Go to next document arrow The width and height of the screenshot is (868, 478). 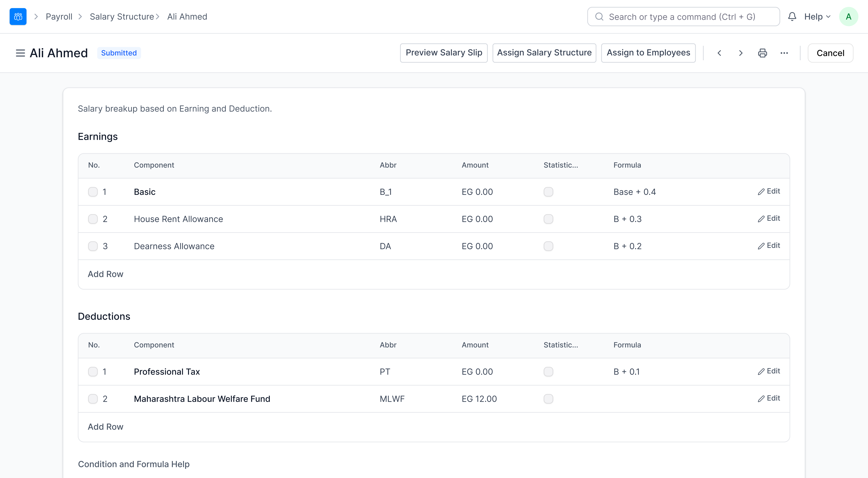pyautogui.click(x=741, y=53)
